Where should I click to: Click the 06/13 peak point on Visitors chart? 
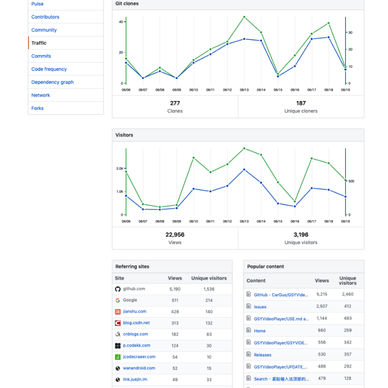(x=244, y=148)
